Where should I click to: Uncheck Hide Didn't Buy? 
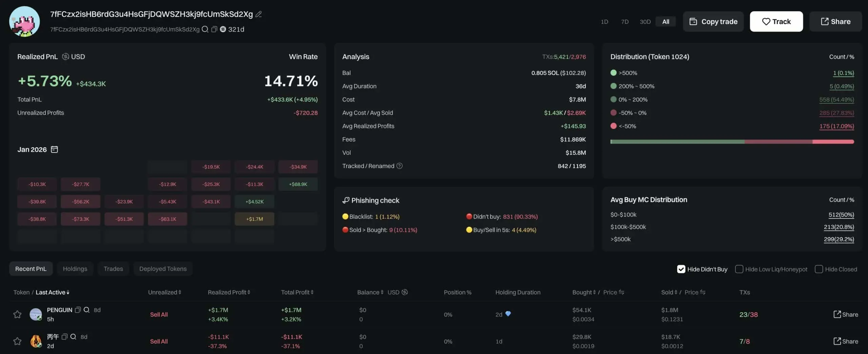[x=681, y=269]
